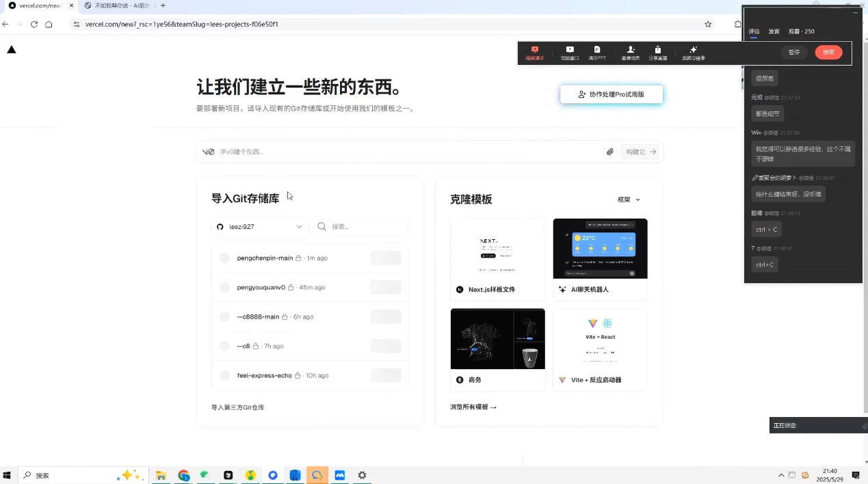Viewport: 868px width, 484px height.
Task: Select the AI聊天机器人 template thumbnail
Action: coord(600,248)
